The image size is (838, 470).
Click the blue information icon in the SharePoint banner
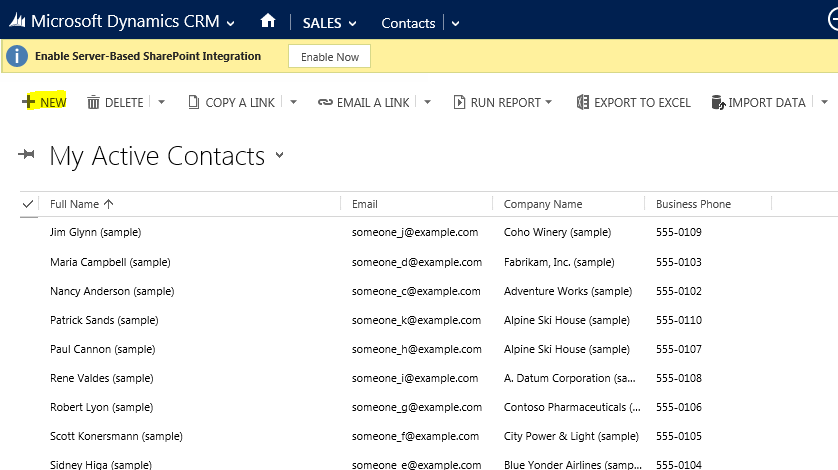pyautogui.click(x=17, y=56)
